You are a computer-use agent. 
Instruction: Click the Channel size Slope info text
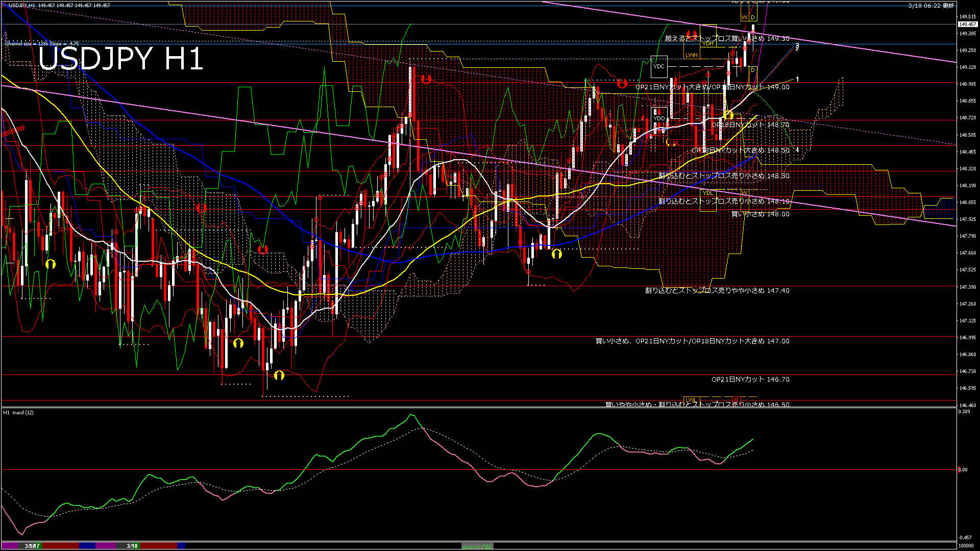[42, 44]
